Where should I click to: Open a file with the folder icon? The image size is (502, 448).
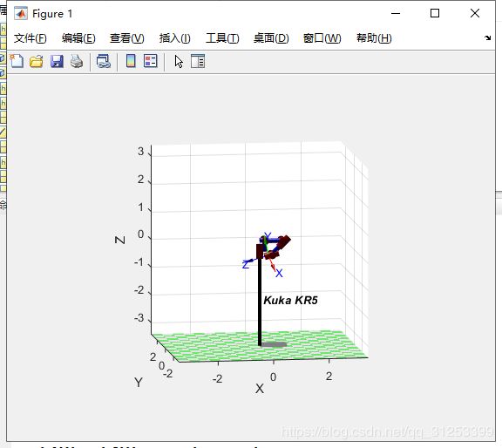tap(37, 61)
